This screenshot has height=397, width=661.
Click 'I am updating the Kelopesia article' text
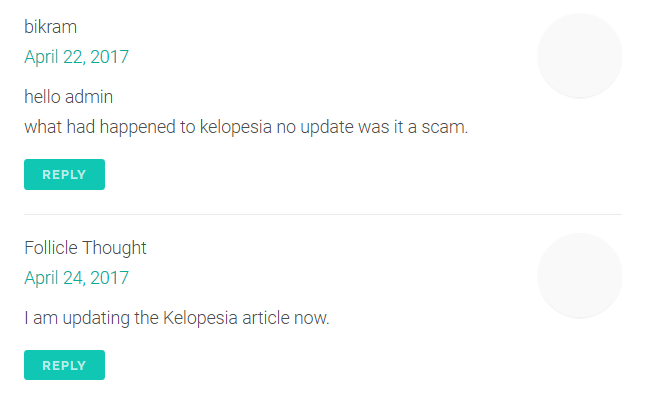(157, 318)
